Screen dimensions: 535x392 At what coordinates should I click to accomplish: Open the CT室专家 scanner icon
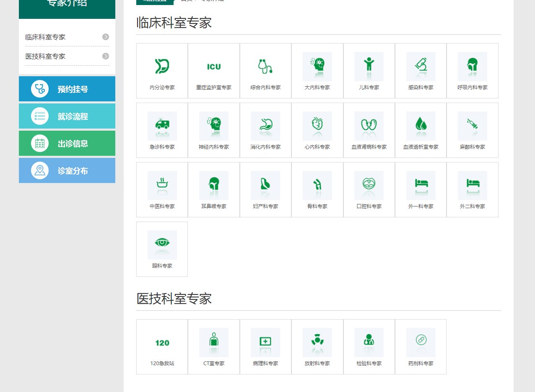214,342
